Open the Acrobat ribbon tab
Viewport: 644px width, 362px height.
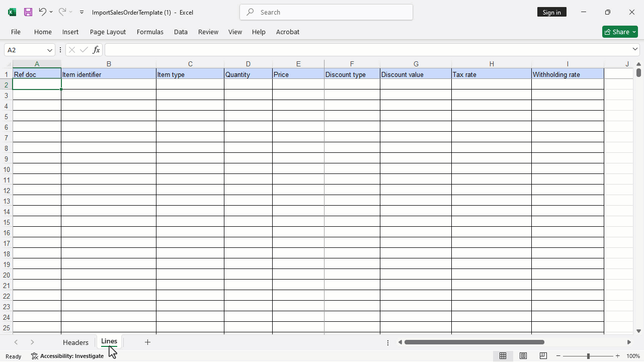[x=288, y=32]
